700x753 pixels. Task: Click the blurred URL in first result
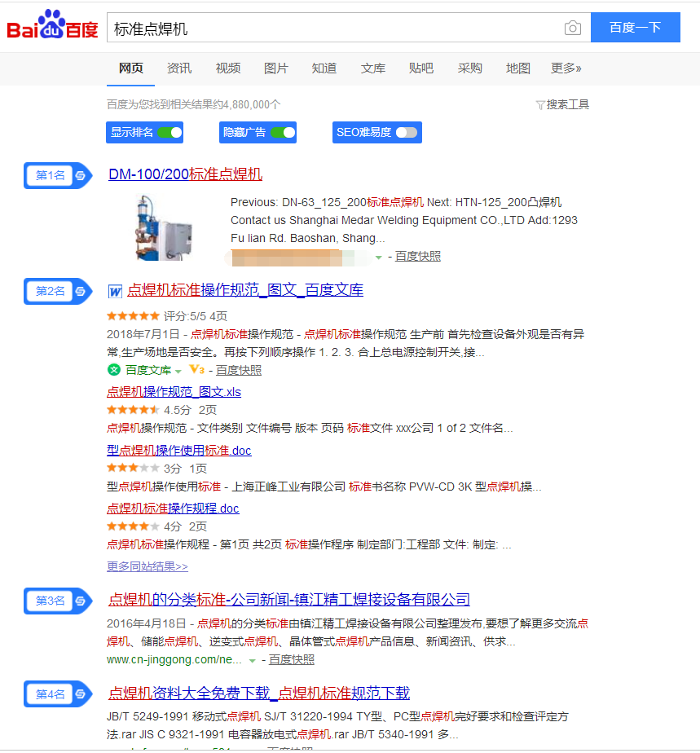tap(297, 258)
